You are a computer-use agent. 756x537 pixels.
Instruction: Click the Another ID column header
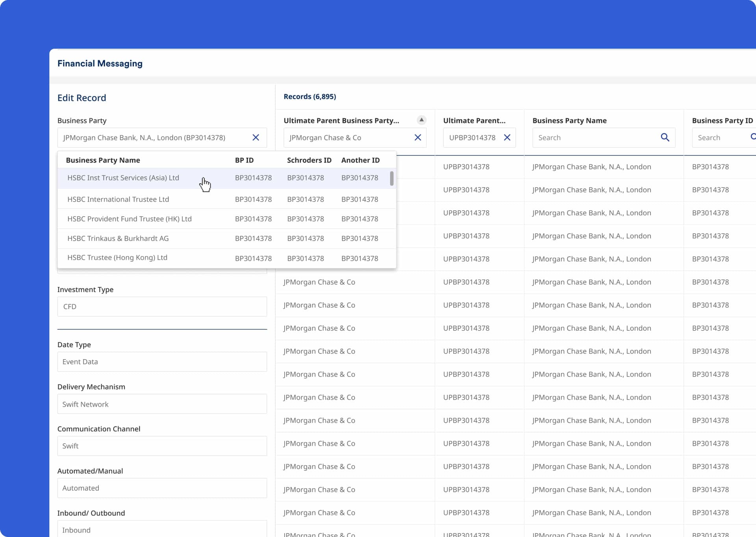point(360,160)
